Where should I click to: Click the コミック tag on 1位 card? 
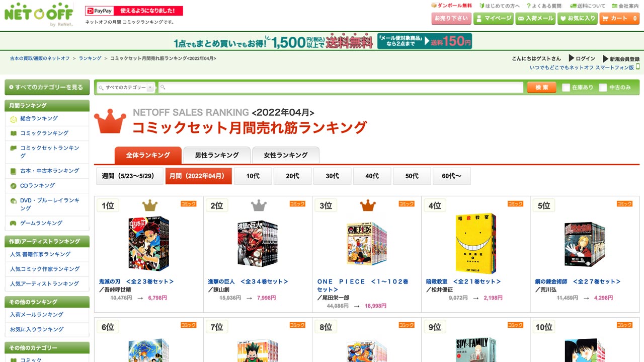(189, 204)
